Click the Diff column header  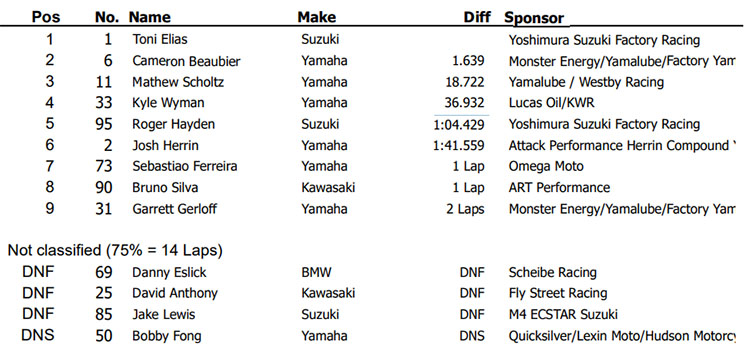coord(478,17)
